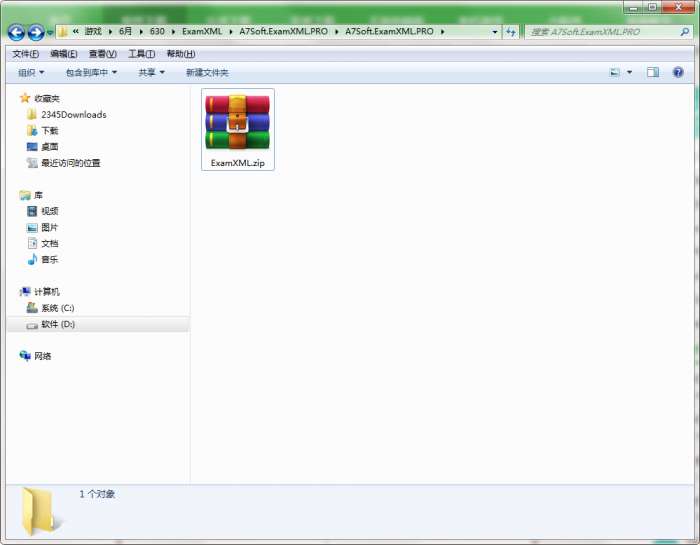Select the 软件 (D:) drive
700x545 pixels.
[58, 324]
